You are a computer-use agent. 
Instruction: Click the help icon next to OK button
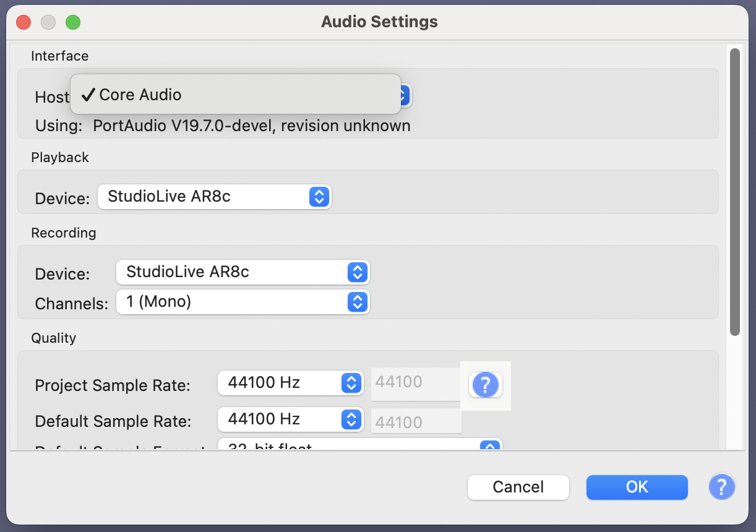[722, 487]
